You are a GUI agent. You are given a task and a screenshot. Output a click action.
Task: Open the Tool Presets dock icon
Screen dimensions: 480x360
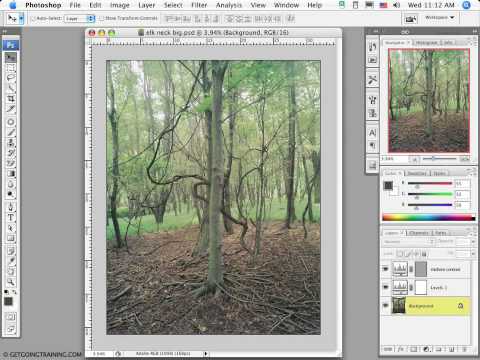[372, 79]
